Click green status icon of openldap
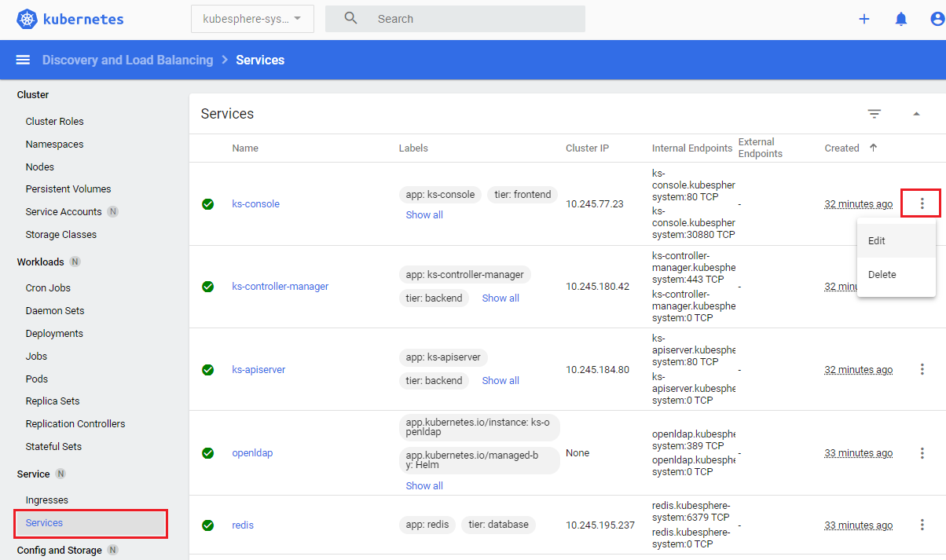Viewport: 946px width, 560px height. 207,452
